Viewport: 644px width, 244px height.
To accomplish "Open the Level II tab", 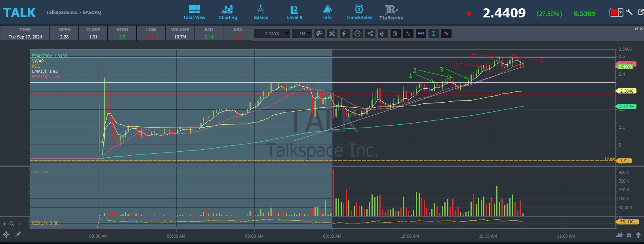I will tap(294, 12).
